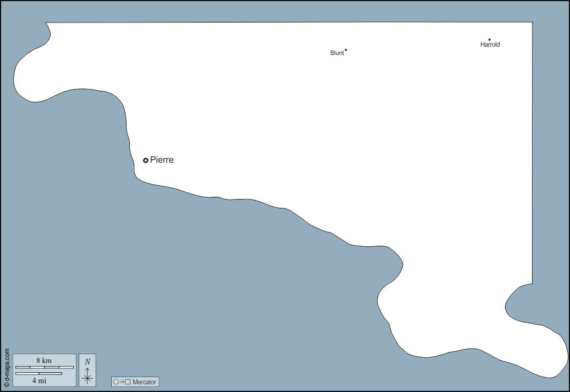Click the Mercator projection label
Image resolution: width=570 pixels, height=392 pixels.
(145, 382)
